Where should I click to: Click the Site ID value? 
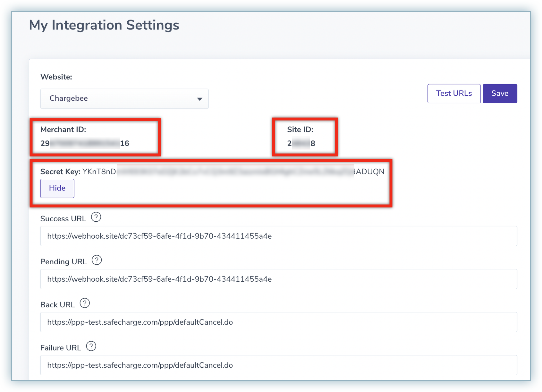[301, 143]
